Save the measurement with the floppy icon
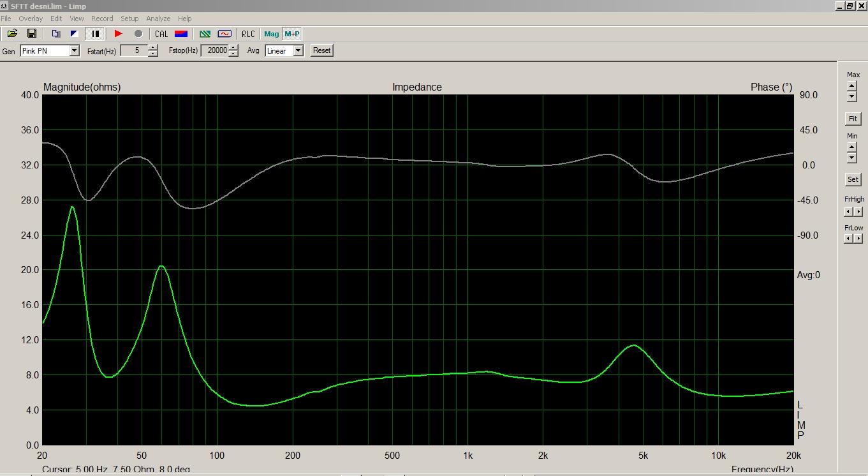Screen dimensions: 868x476 point(31,34)
